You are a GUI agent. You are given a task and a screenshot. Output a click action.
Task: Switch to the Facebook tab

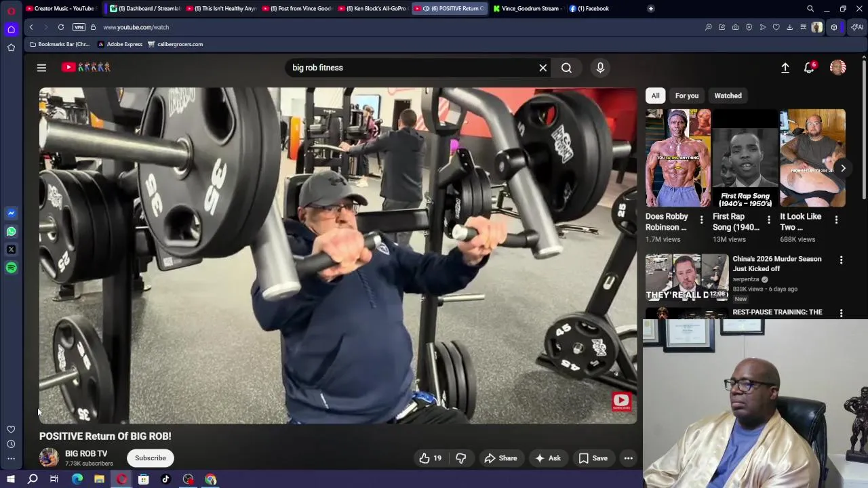pos(590,9)
